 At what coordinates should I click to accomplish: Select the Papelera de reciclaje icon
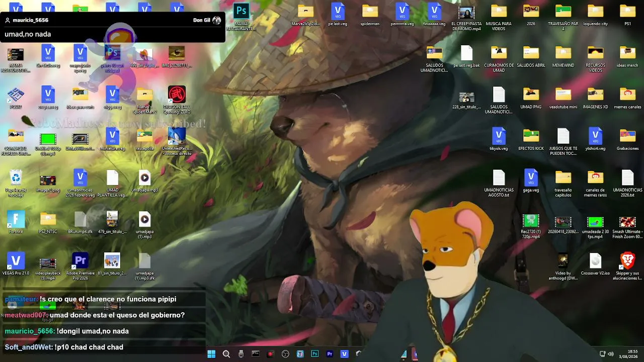click(16, 183)
